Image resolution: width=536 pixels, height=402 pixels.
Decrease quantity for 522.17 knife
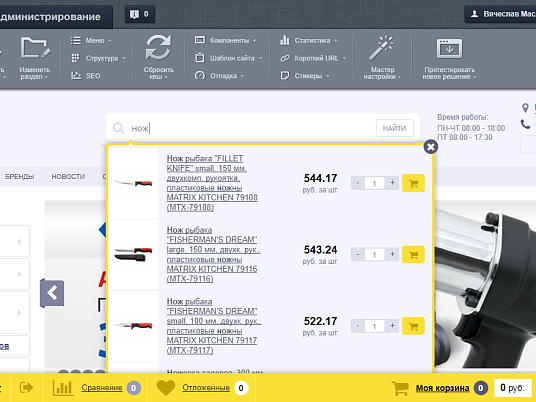[358, 326]
